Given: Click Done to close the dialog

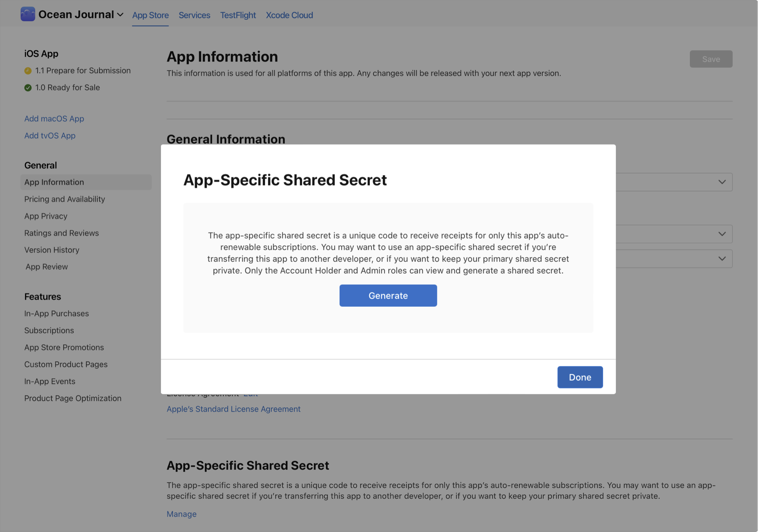Looking at the screenshot, I should tap(580, 376).
